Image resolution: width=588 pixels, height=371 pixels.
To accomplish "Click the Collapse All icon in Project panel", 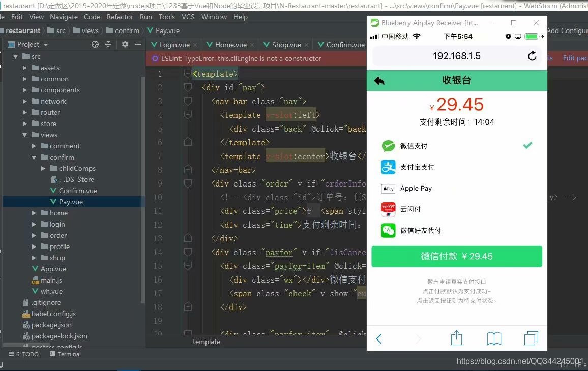I will [109, 44].
